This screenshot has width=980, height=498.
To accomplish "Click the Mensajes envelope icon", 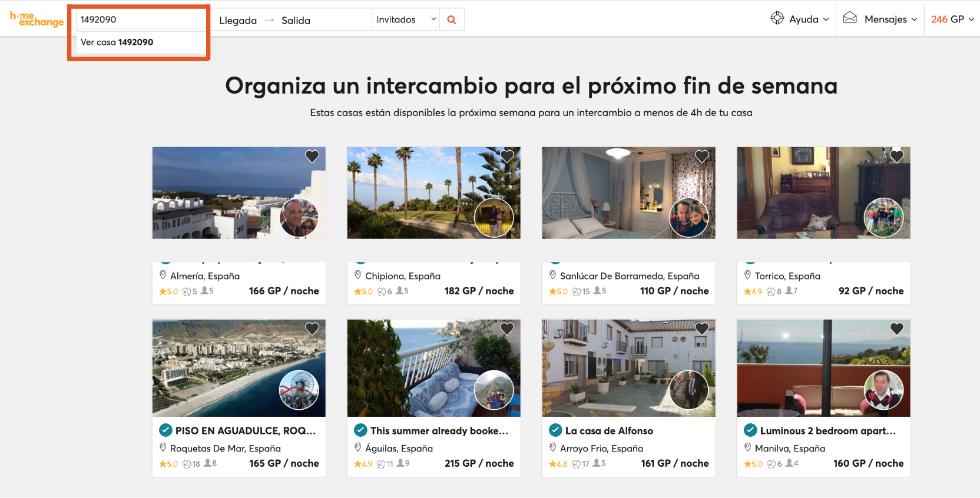I will 849,18.
